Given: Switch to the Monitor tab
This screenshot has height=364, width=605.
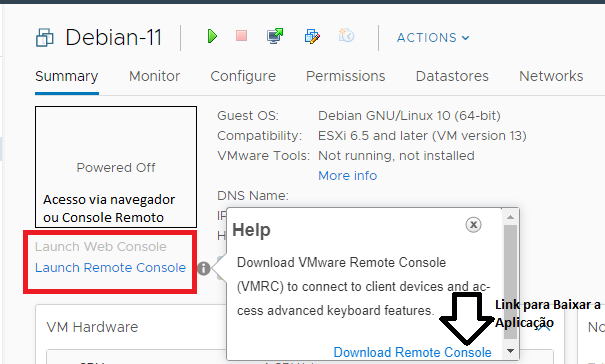Looking at the screenshot, I should 154,76.
